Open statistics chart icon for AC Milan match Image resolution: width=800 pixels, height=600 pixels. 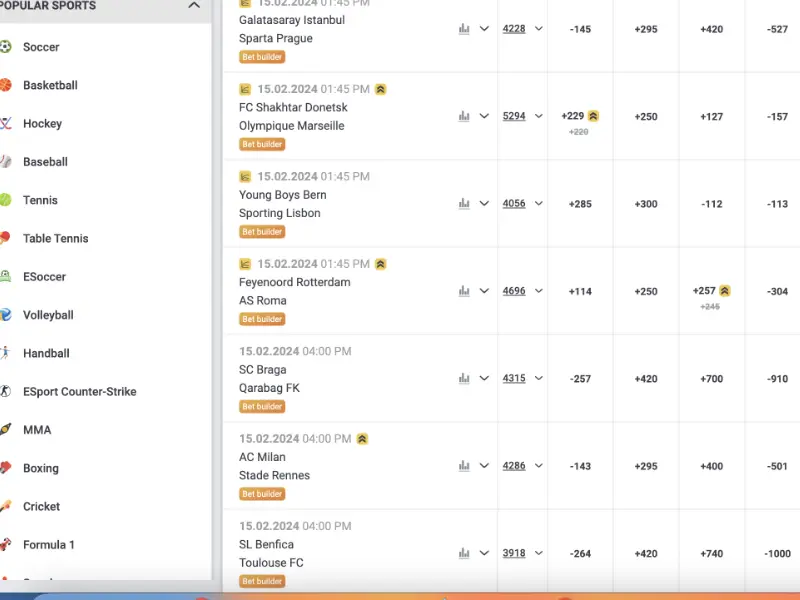(464, 465)
